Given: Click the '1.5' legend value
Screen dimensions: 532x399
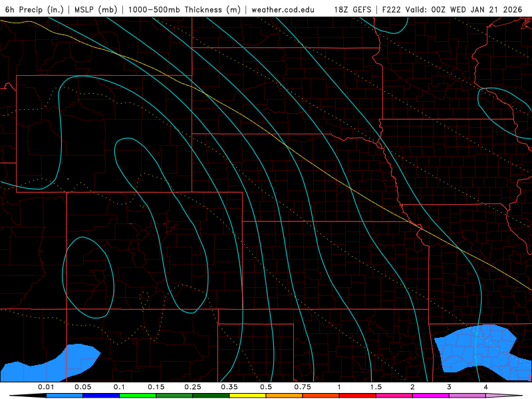Looking at the screenshot, I should [376, 387].
